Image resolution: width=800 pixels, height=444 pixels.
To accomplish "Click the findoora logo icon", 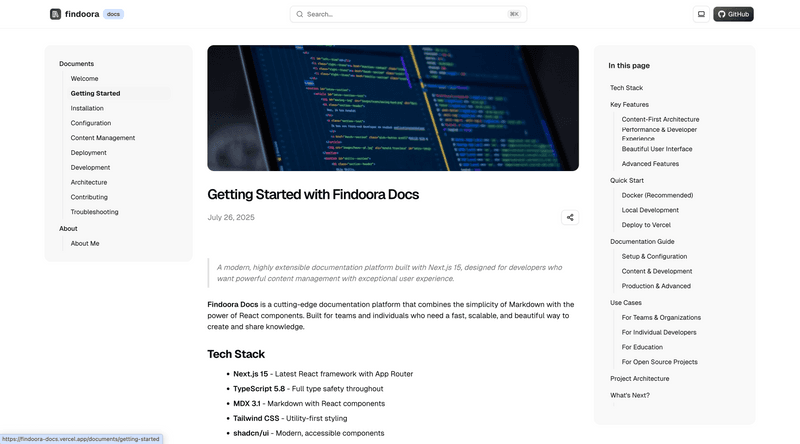I will [x=55, y=14].
